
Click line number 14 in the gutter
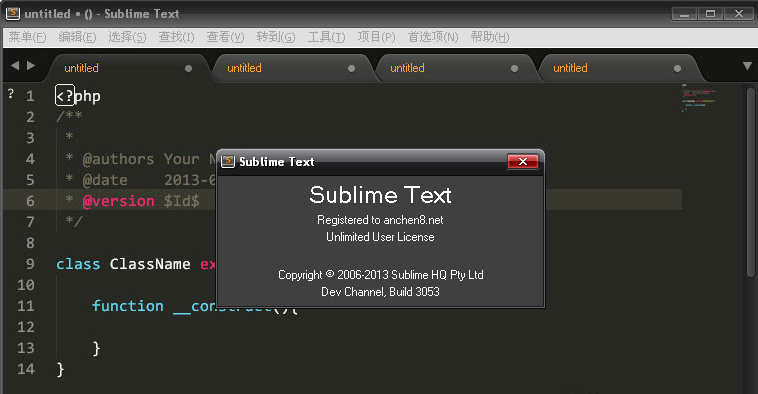(26, 369)
